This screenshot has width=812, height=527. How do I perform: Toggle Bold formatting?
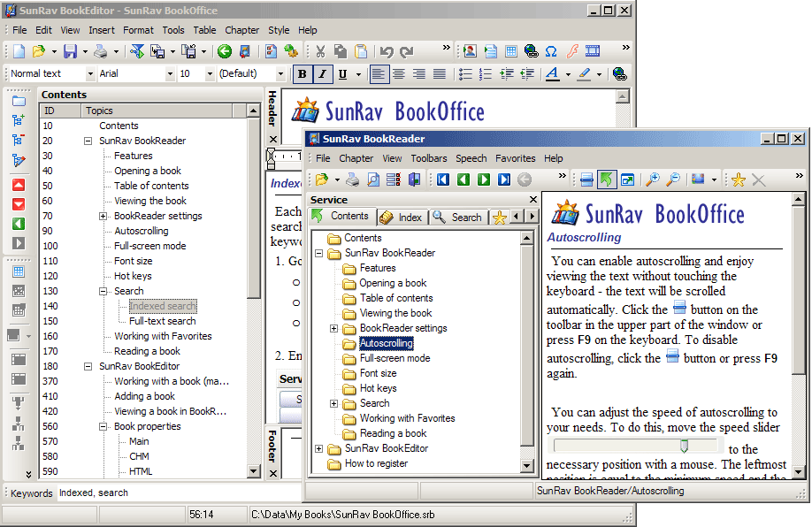coord(302,74)
